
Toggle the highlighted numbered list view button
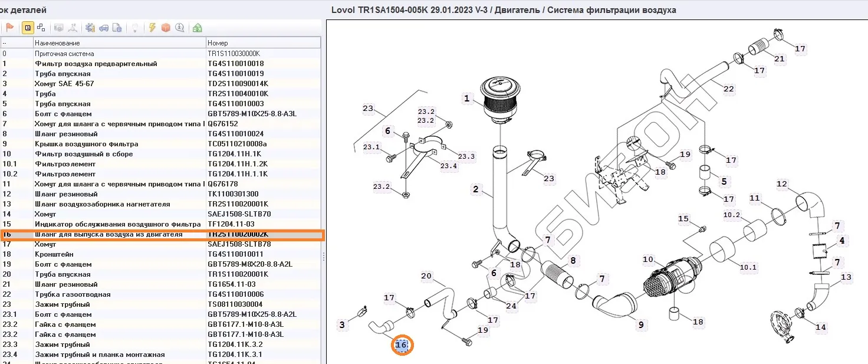(28, 28)
